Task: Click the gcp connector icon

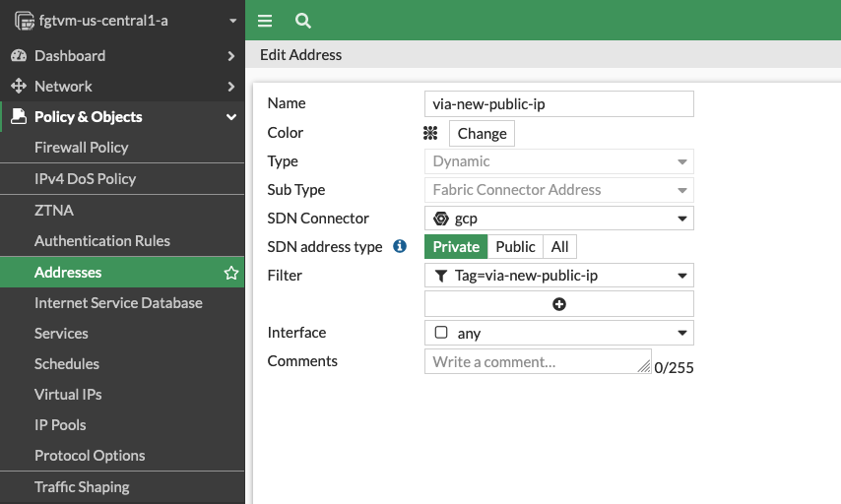Action: [441, 219]
